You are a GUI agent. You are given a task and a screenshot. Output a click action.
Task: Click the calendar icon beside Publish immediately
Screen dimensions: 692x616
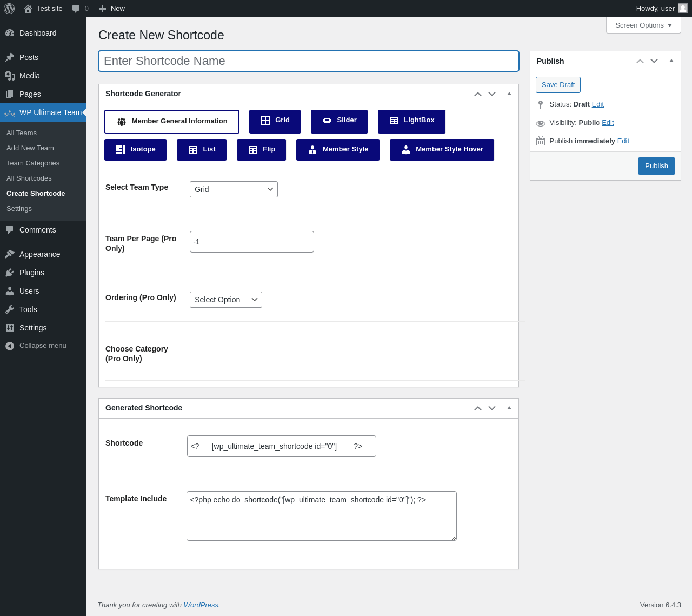coord(541,141)
